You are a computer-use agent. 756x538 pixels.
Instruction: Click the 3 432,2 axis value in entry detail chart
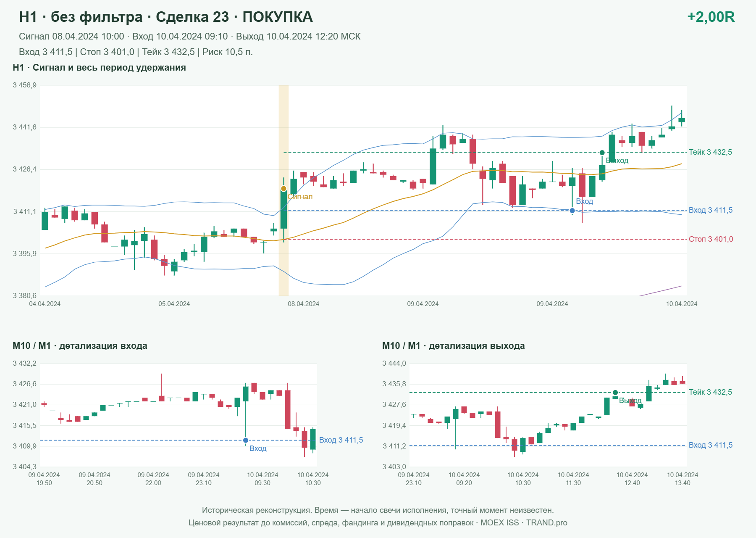[x=25, y=364]
